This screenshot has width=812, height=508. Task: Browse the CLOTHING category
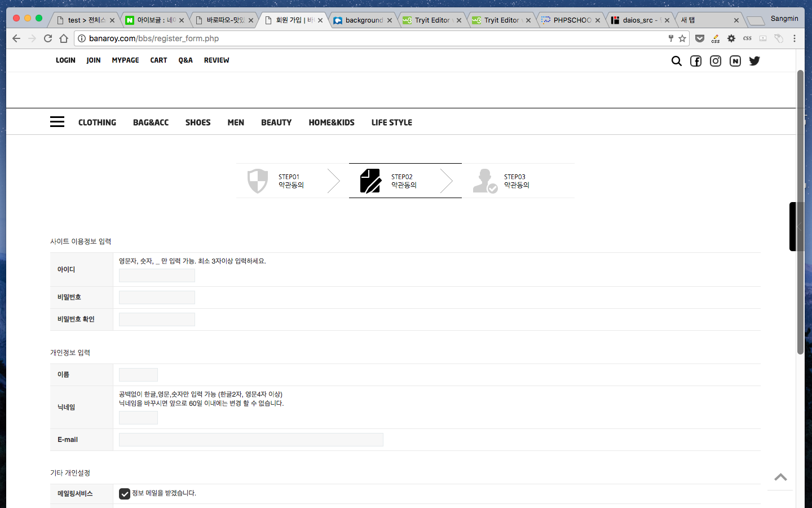(97, 122)
